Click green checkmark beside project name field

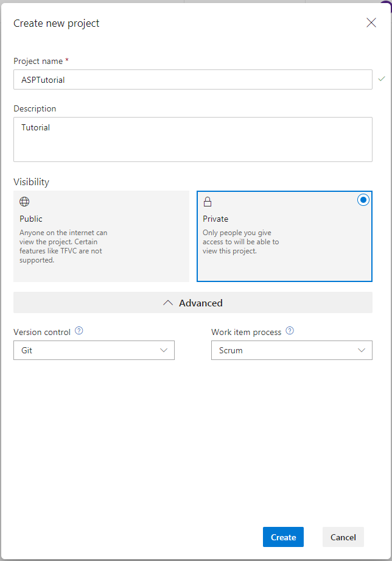click(x=382, y=79)
